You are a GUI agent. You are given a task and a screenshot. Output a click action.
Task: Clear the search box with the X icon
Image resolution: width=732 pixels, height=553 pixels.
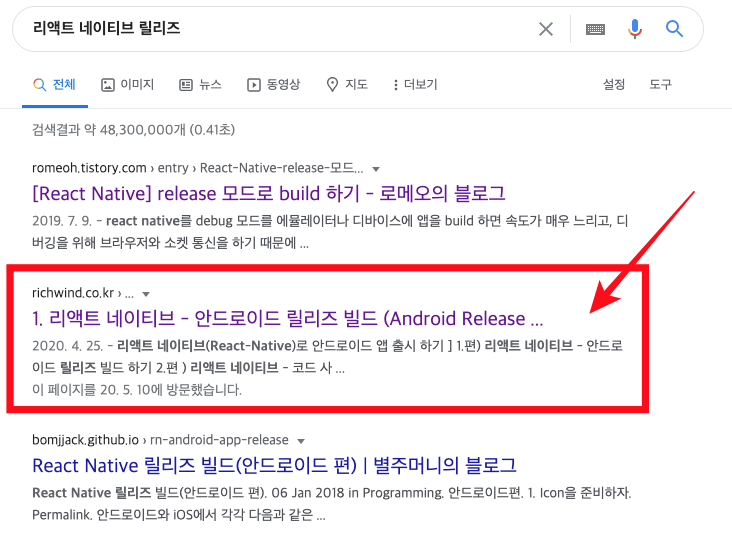[x=546, y=29]
